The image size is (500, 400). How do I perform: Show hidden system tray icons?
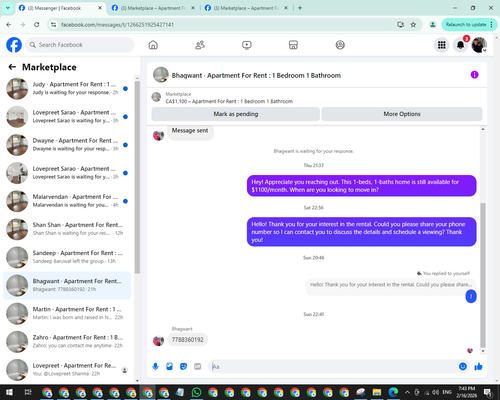click(x=407, y=392)
